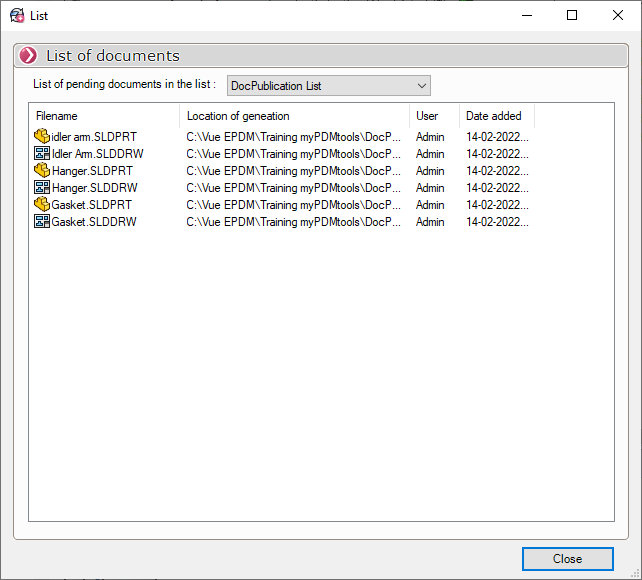Click the location path of Idler Arm.SLDDRW
Image resolution: width=642 pixels, height=580 pixels.
(294, 154)
